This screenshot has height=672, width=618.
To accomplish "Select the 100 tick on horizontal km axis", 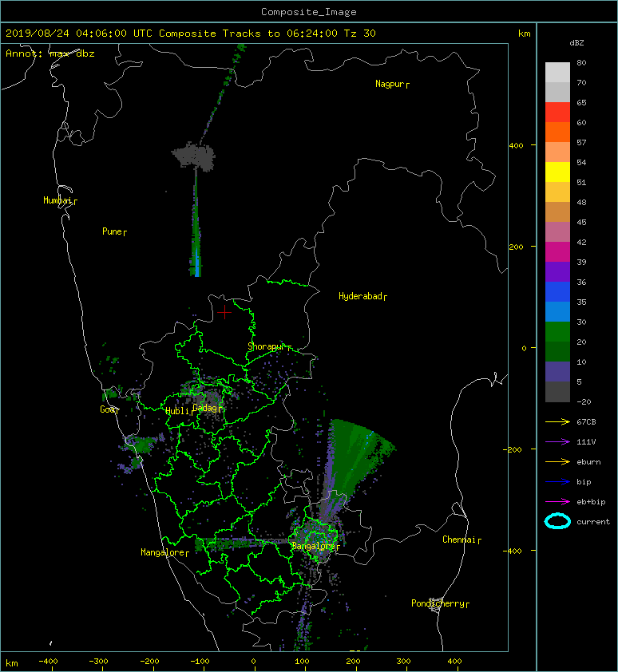I will pos(302,662).
